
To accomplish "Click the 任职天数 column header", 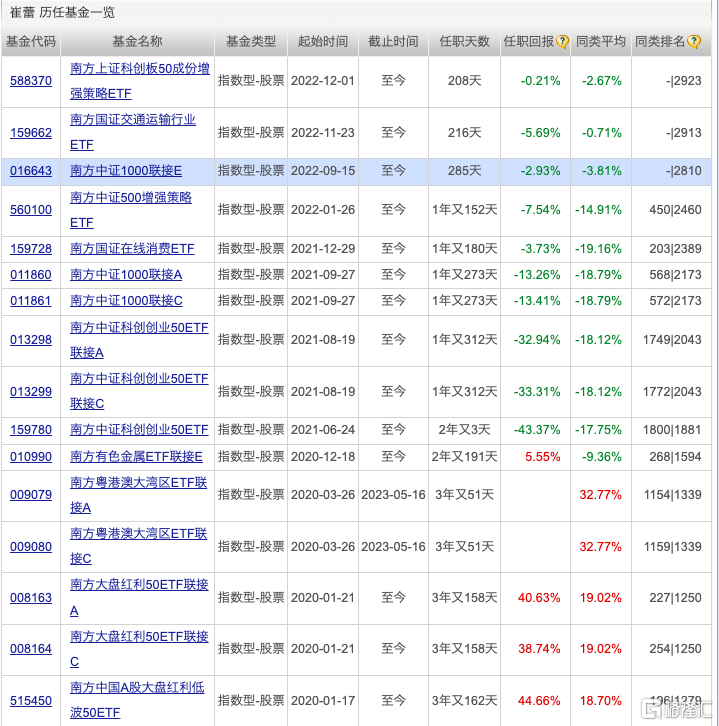I will (464, 42).
